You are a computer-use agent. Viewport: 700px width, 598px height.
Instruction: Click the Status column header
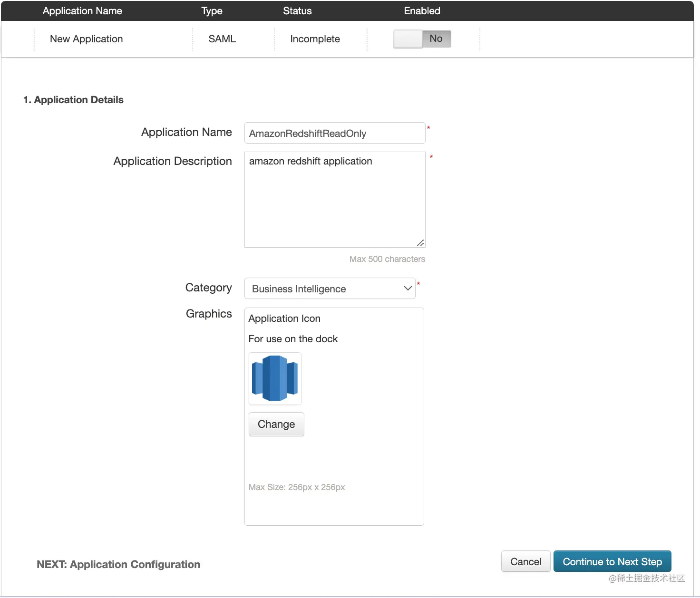pyautogui.click(x=297, y=11)
